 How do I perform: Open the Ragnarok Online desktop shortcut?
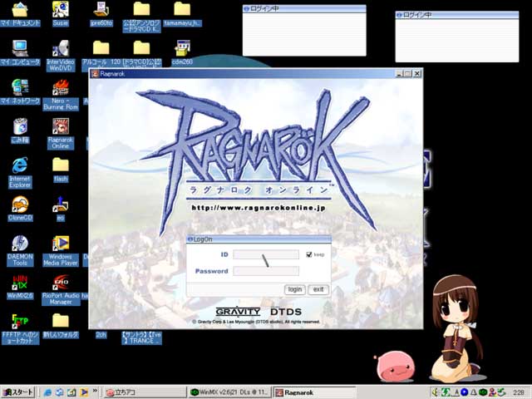(x=60, y=126)
